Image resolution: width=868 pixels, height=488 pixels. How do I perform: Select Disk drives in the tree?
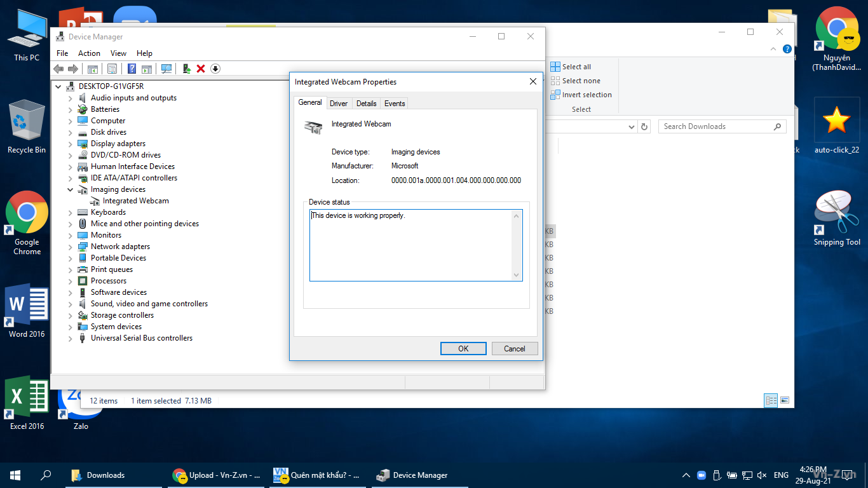click(109, 132)
